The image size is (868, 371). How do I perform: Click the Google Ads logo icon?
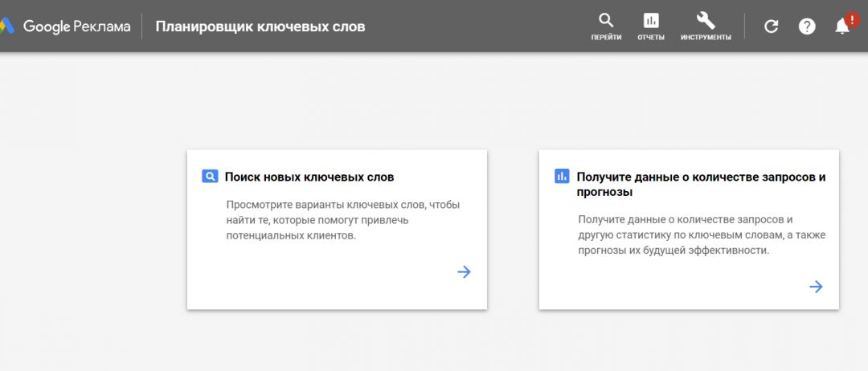click(x=6, y=26)
